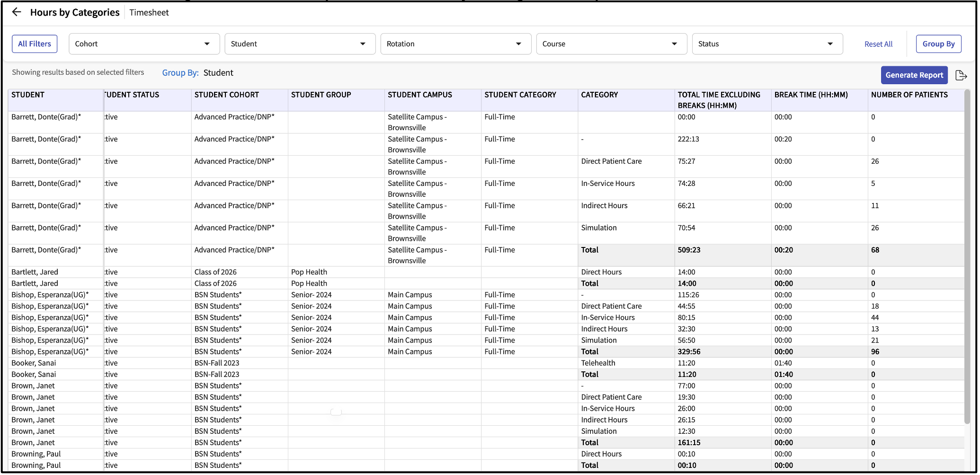The height and width of the screenshot is (475, 980).
Task: Expand the Course filter dropdown
Action: (611, 44)
